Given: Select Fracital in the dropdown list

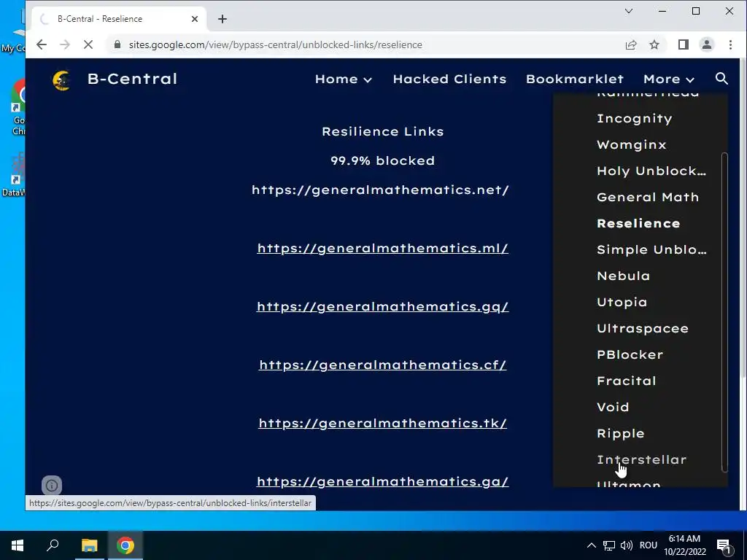Looking at the screenshot, I should [627, 381].
